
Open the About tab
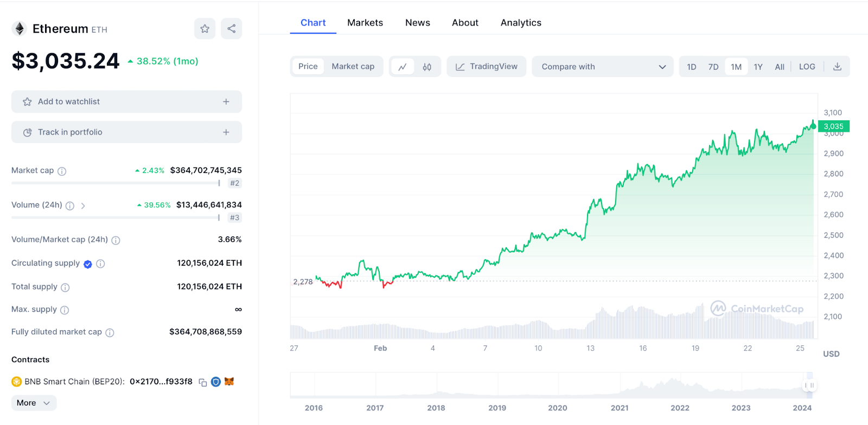(465, 23)
